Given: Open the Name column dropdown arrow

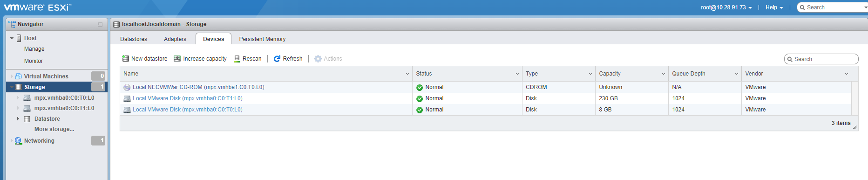Looking at the screenshot, I should 407,74.
